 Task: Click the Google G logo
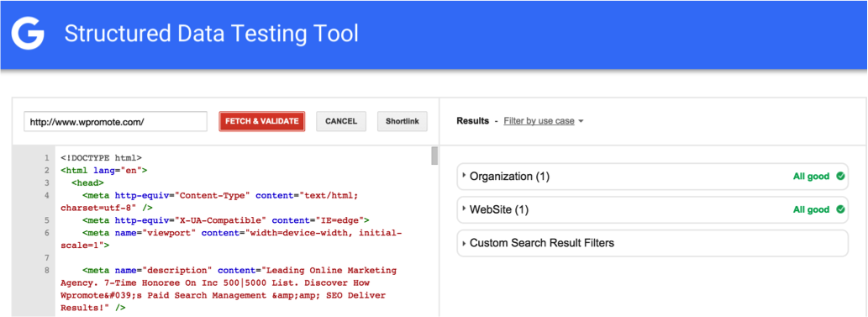(28, 34)
